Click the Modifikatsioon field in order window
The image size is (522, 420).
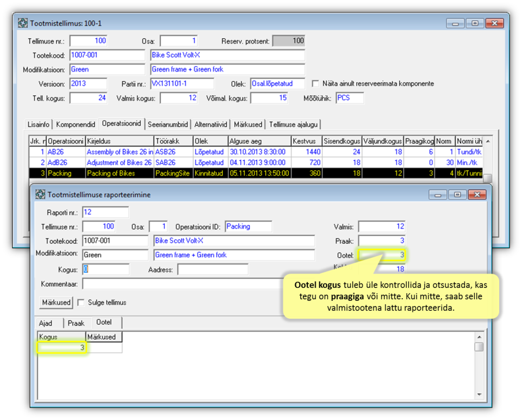click(107, 69)
